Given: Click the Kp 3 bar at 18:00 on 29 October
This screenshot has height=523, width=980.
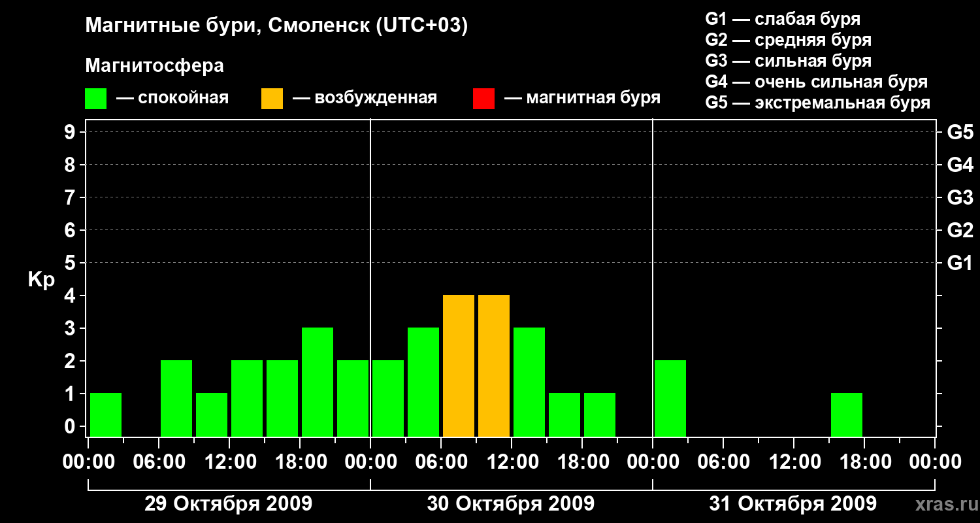Looking at the screenshot, I should click(x=318, y=382).
